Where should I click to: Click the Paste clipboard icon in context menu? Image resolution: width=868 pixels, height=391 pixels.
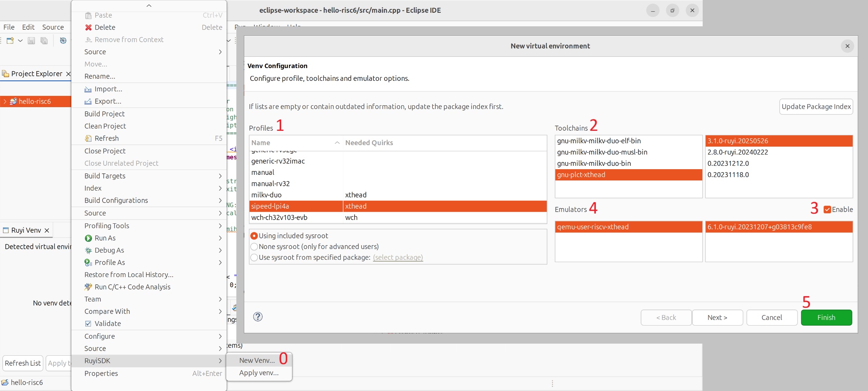(x=88, y=15)
